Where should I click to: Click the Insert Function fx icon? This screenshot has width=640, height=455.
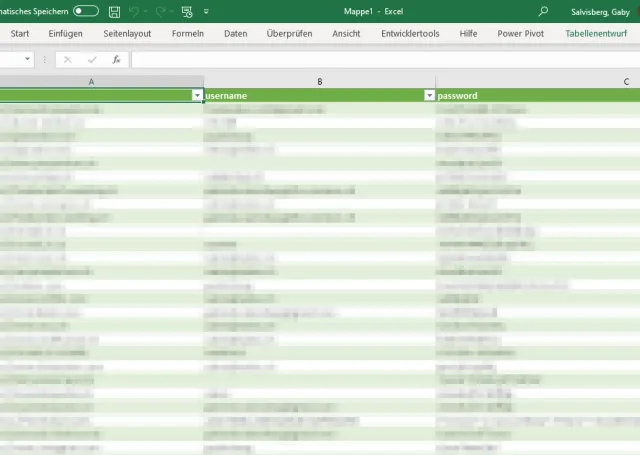[116, 59]
